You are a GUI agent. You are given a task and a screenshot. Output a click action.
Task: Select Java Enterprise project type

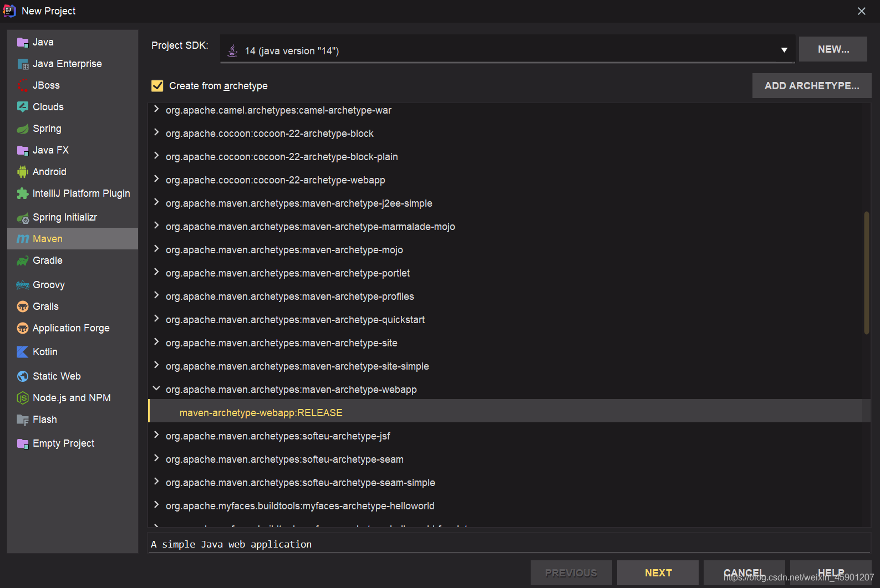(x=73, y=64)
